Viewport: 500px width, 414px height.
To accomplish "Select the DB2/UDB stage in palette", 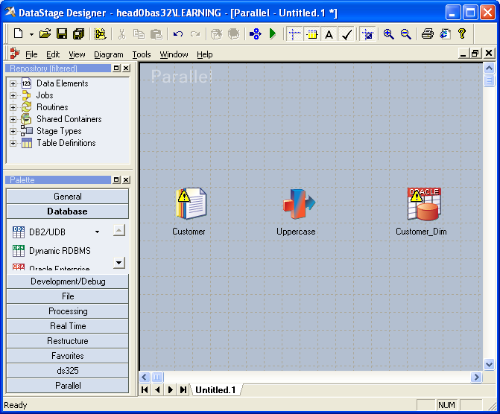I will 47,232.
